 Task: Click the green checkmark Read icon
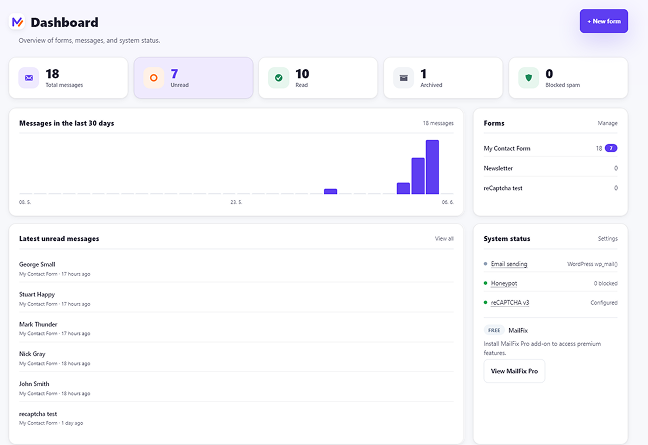[279, 78]
